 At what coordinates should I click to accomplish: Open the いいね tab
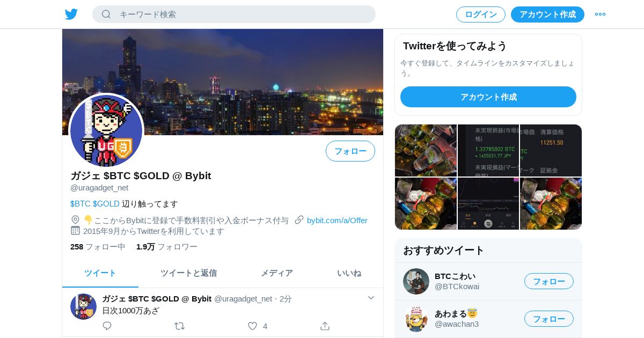point(349,273)
